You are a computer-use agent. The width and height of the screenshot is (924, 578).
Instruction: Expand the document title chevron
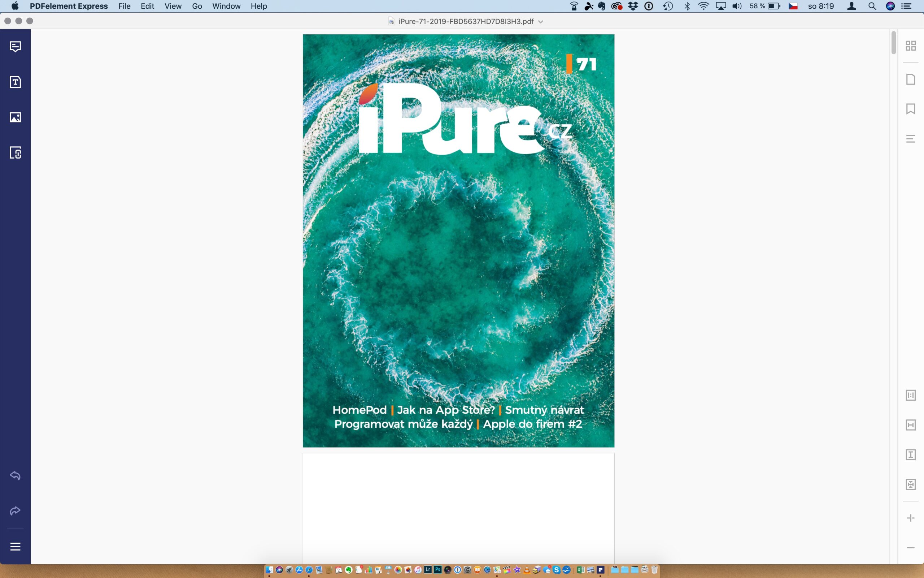(x=541, y=22)
